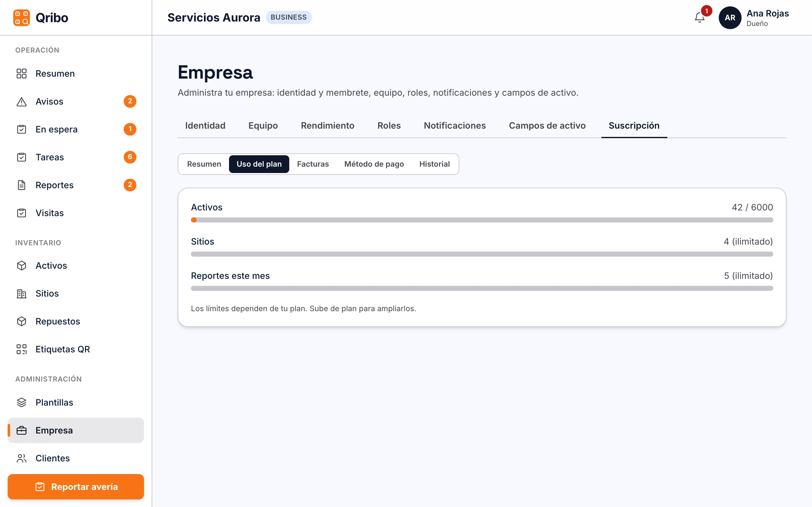The width and height of the screenshot is (812, 507).
Task: Select the Método de pago sub-tab
Action: click(374, 164)
